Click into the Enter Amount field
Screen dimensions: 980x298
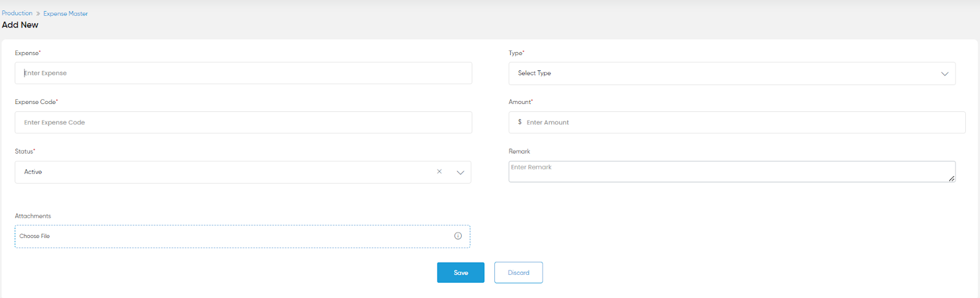[x=737, y=122]
